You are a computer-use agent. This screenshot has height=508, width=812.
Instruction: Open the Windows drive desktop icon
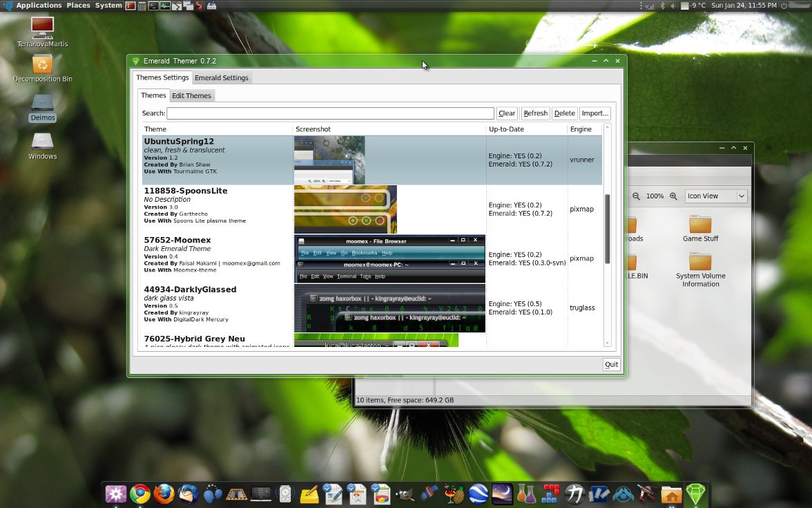coord(43,146)
